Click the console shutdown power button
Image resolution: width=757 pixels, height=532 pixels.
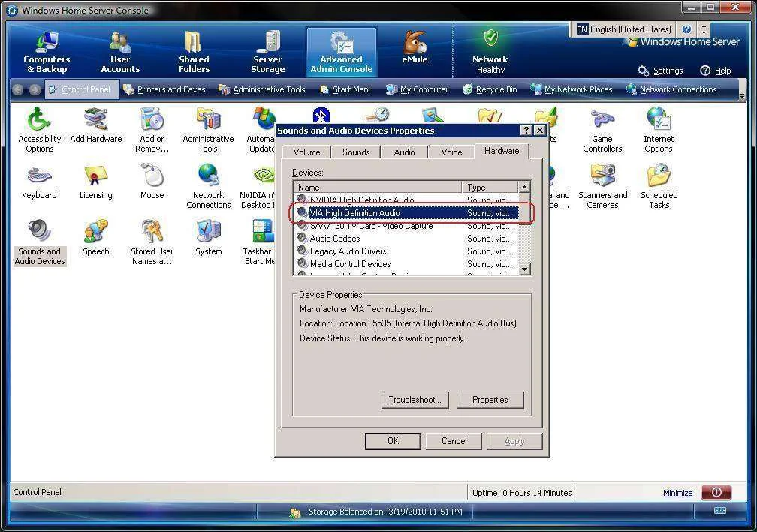(x=716, y=492)
